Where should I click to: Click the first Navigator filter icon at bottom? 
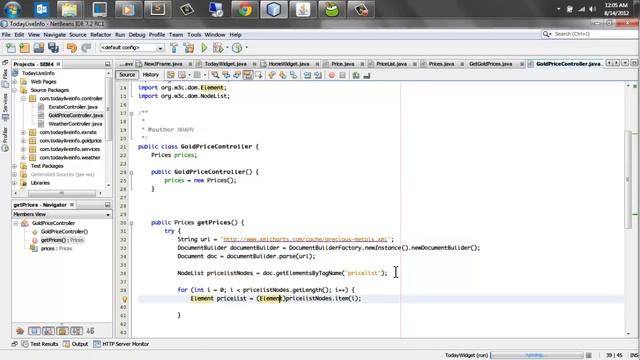point(20,331)
